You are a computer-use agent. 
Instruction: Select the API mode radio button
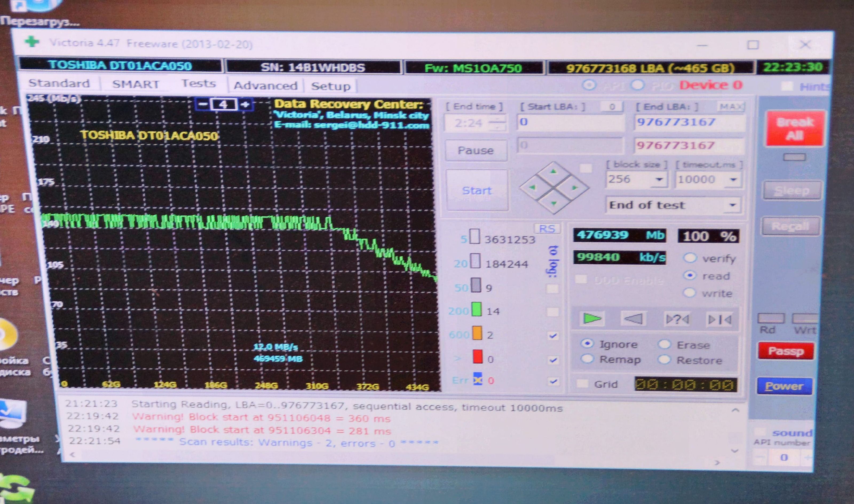[589, 85]
